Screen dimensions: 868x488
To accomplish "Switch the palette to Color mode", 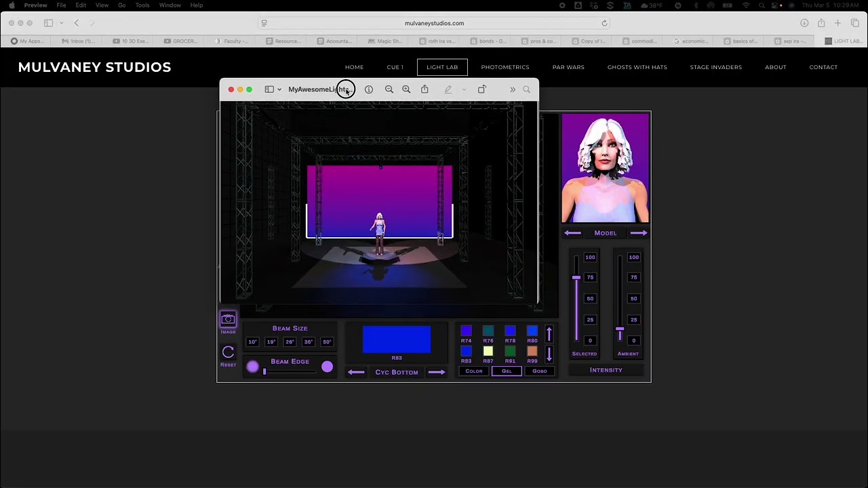I will pyautogui.click(x=474, y=371).
